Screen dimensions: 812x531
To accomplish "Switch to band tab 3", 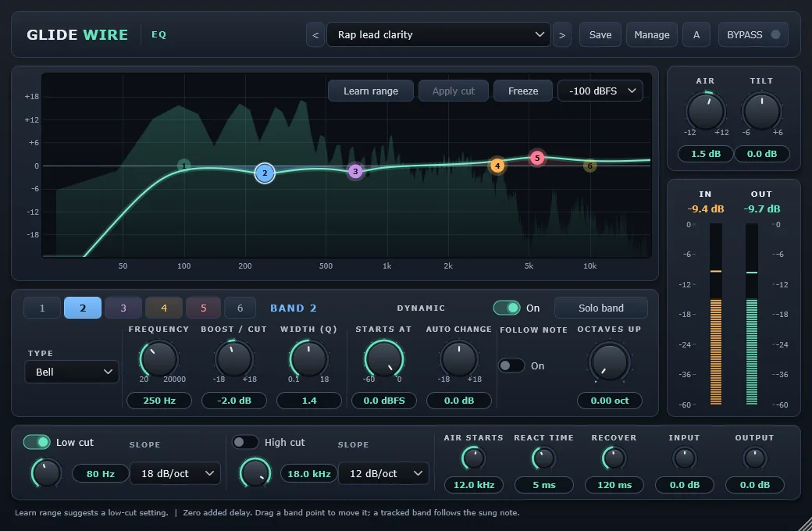I will 123,308.
